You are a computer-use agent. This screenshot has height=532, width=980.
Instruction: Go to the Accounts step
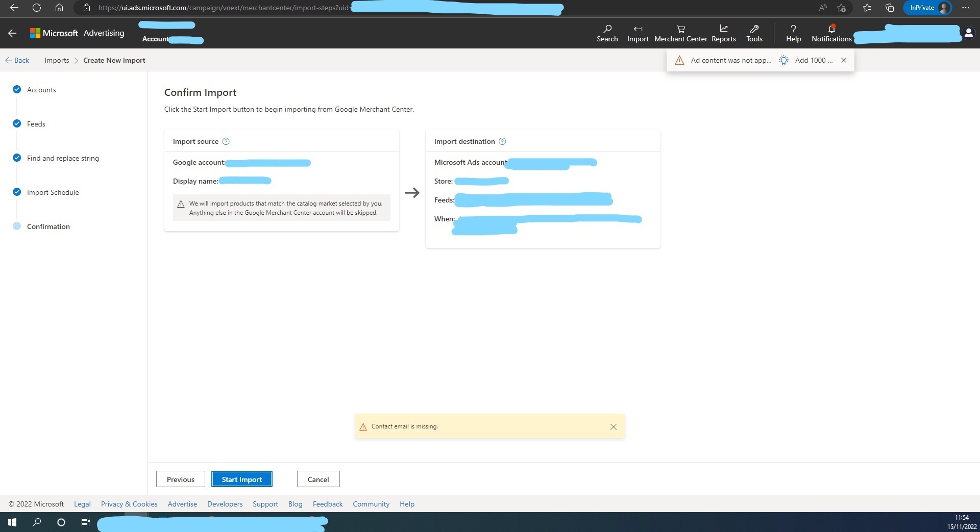point(41,90)
